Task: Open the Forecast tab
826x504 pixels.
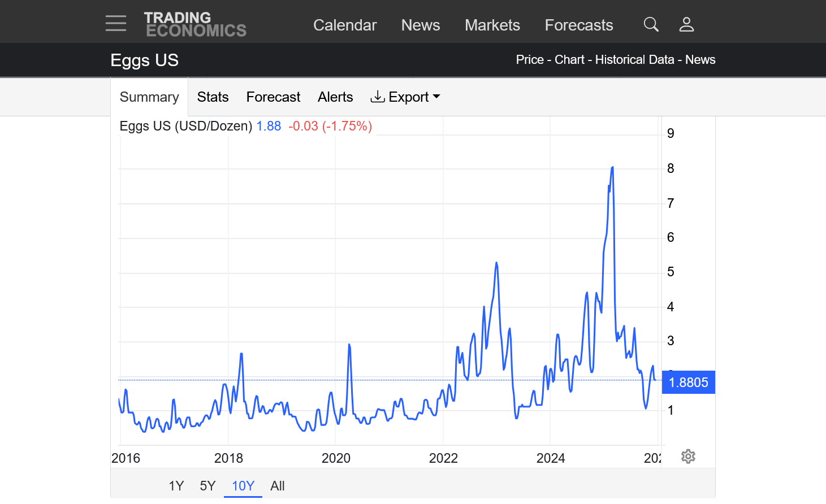Action: point(273,97)
